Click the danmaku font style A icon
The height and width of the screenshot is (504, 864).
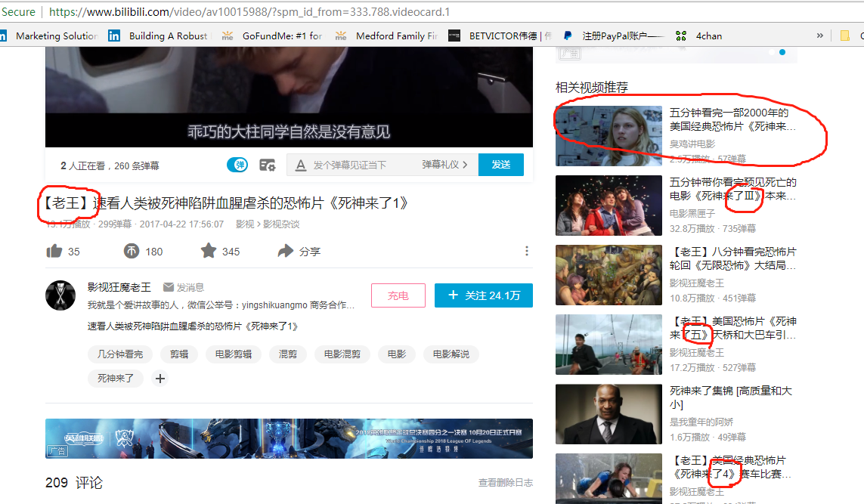click(300, 165)
